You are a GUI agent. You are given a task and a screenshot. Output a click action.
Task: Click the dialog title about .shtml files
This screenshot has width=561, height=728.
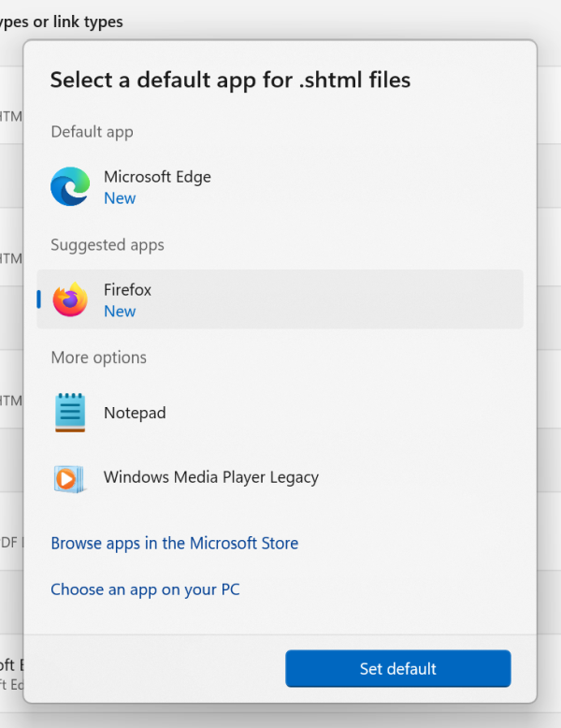[x=230, y=80]
